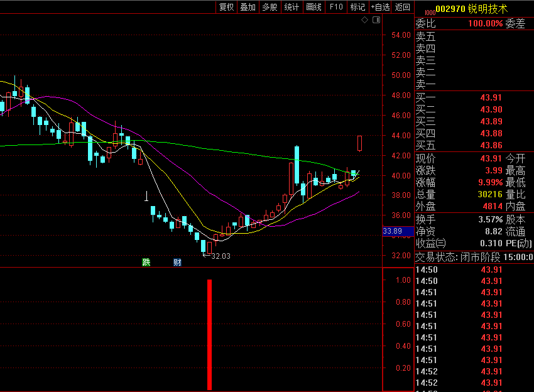Click the 32.03 lowest price annotation
Screen dimensions: 534x392
coord(221,256)
